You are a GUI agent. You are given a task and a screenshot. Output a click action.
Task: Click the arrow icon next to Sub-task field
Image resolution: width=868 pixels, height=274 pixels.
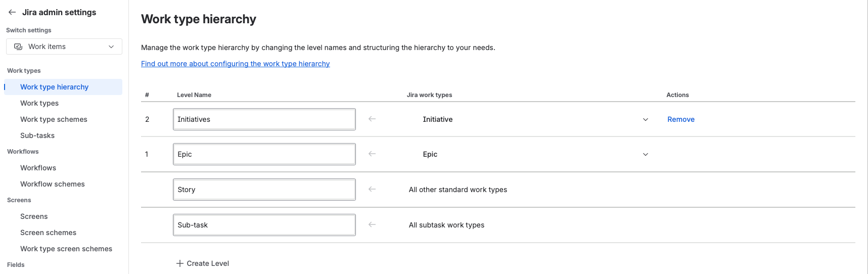click(x=372, y=224)
